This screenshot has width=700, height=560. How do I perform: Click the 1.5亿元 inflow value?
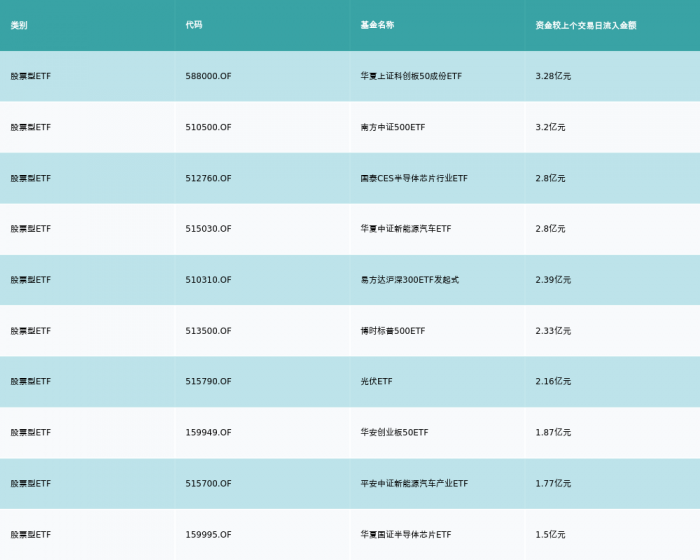550,535
